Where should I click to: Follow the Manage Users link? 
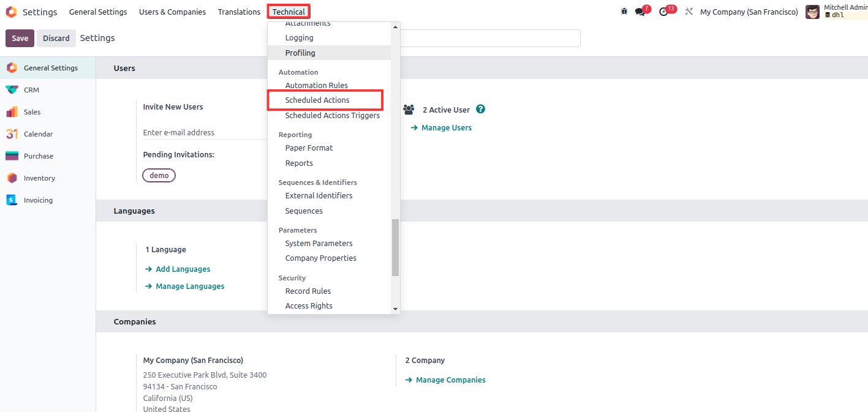point(441,128)
